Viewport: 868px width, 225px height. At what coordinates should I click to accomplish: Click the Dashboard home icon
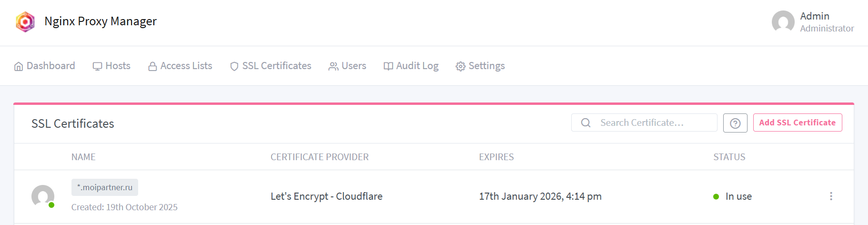click(19, 66)
